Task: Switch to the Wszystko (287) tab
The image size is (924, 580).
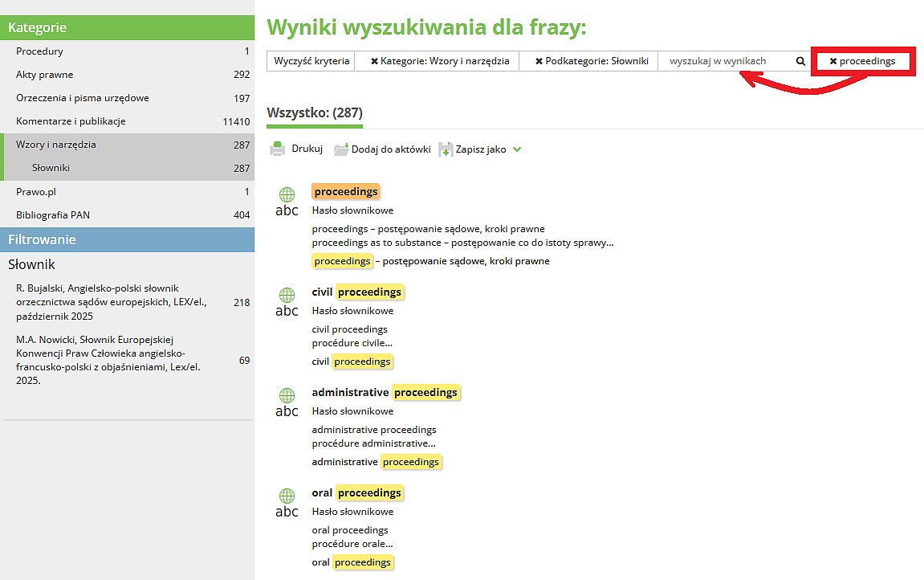Action: pos(314,112)
